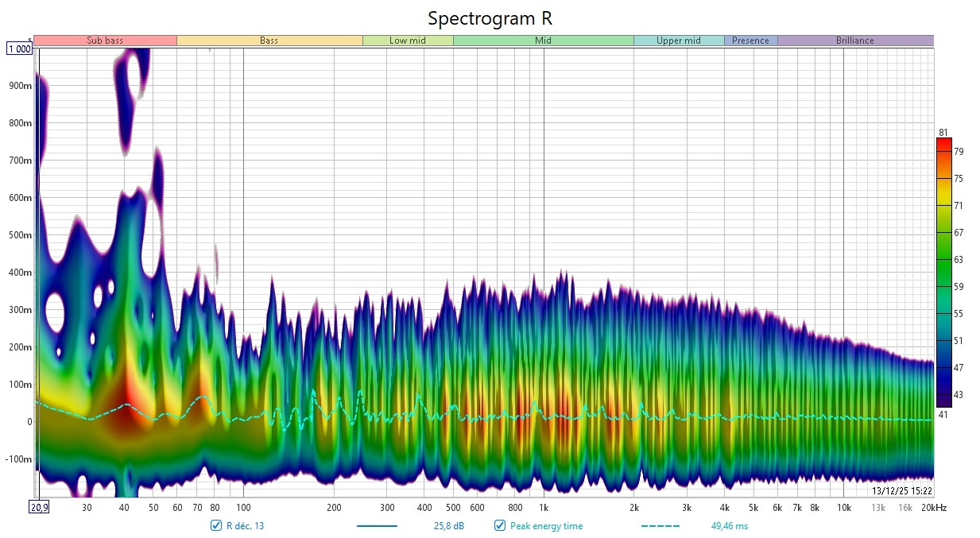Click the color scale bar gradient
This screenshot has height=538, width=980.
point(944,273)
